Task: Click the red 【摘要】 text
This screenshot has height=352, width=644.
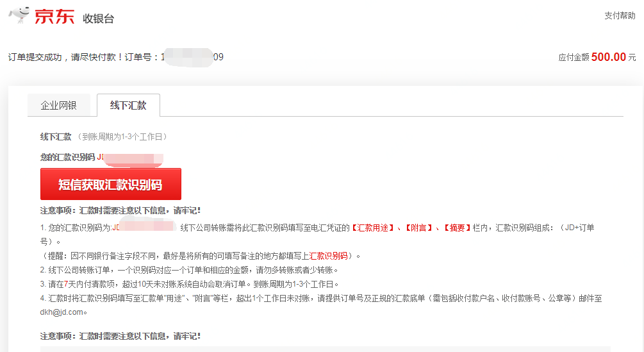Action: pos(457,228)
